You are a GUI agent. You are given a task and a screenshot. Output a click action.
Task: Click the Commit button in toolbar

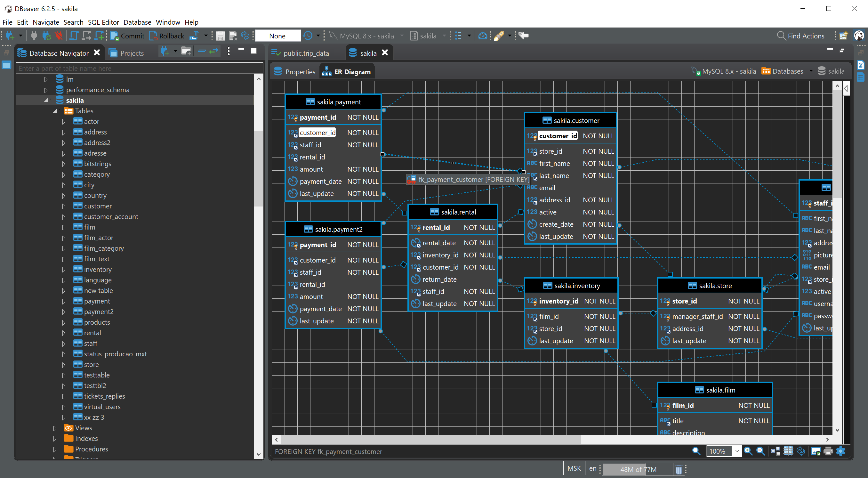pyautogui.click(x=128, y=36)
